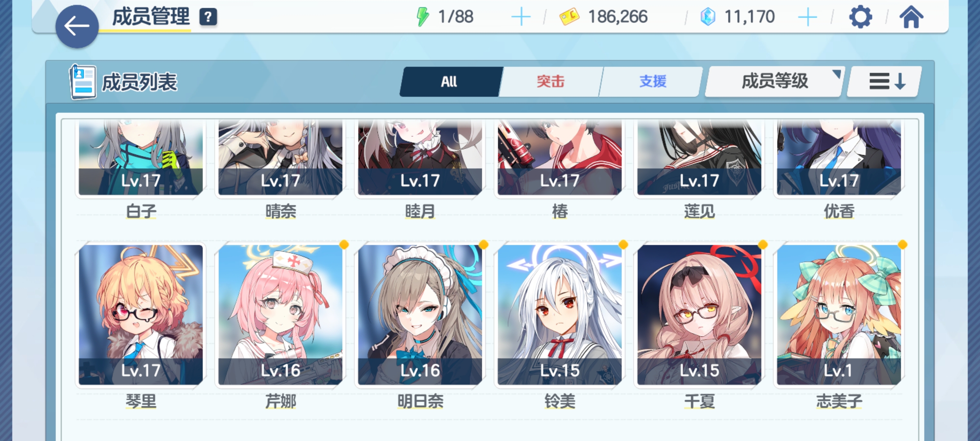This screenshot has width=980, height=441.
Task: Open the 志美子 Lv.1 character card
Action: point(839,314)
